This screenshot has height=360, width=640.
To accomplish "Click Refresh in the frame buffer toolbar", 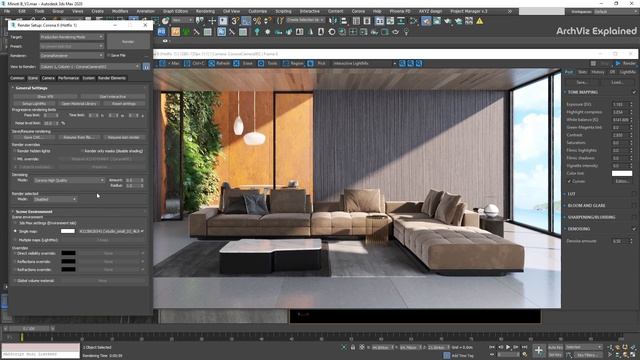I will click(220, 63).
